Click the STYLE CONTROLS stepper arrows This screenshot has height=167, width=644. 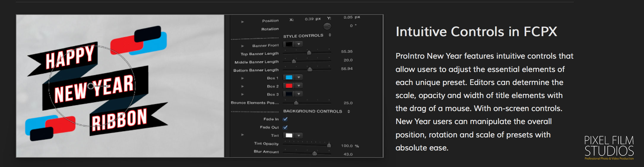[x=330, y=35]
